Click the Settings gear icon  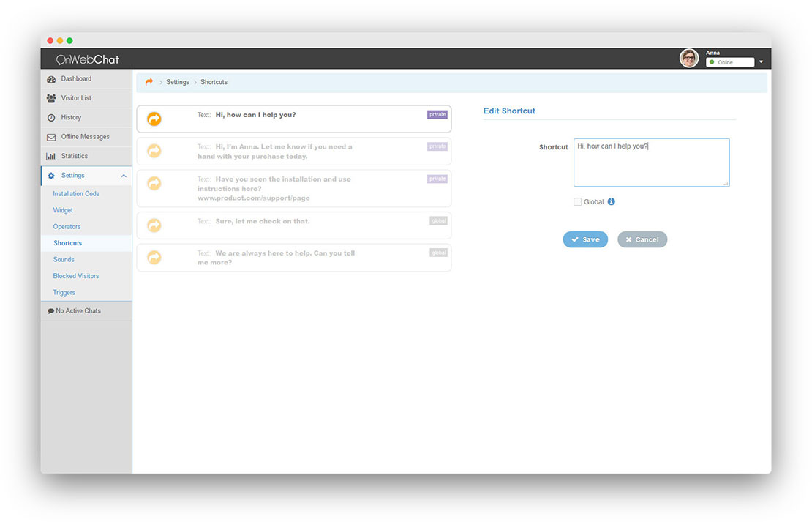point(50,176)
